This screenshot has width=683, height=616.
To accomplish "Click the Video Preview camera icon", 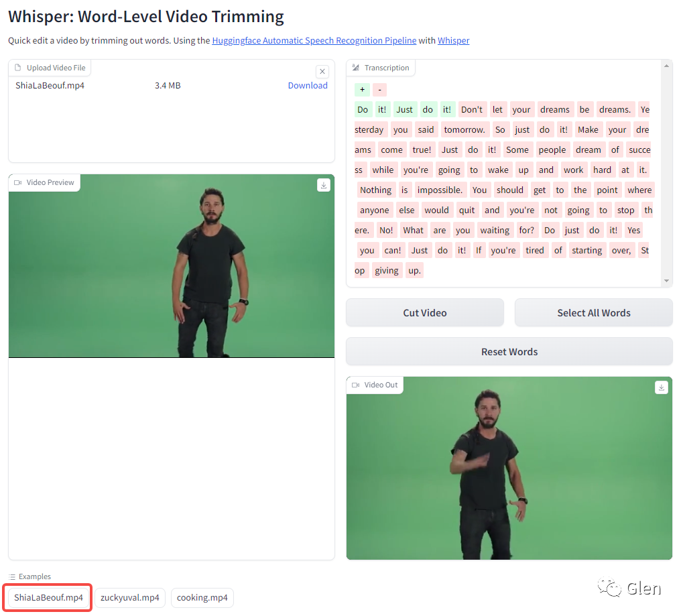I will click(x=18, y=182).
